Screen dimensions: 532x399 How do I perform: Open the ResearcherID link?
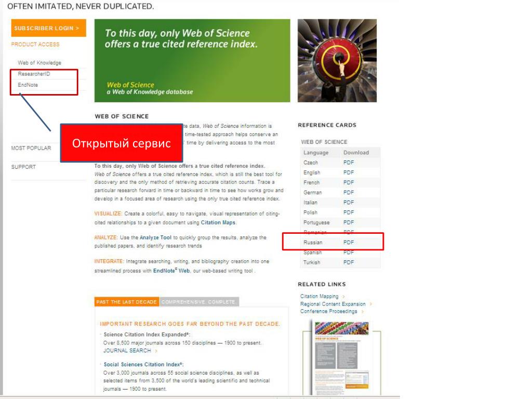(34, 74)
